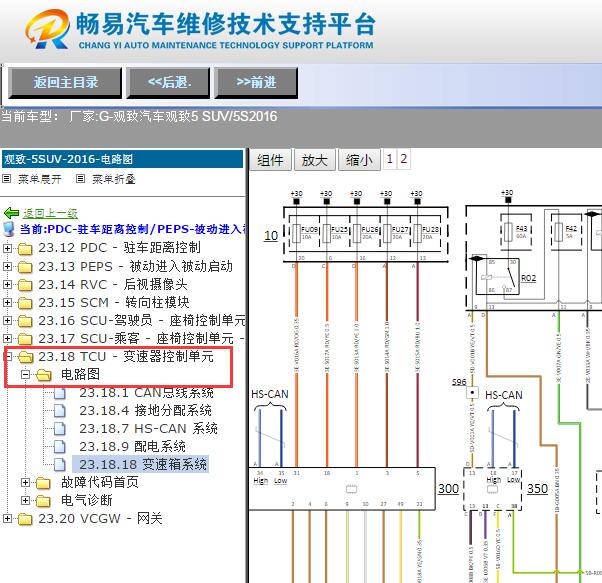Click the 菜单展开 expand-all icon
The width and height of the screenshot is (602, 583).
click(x=7, y=178)
